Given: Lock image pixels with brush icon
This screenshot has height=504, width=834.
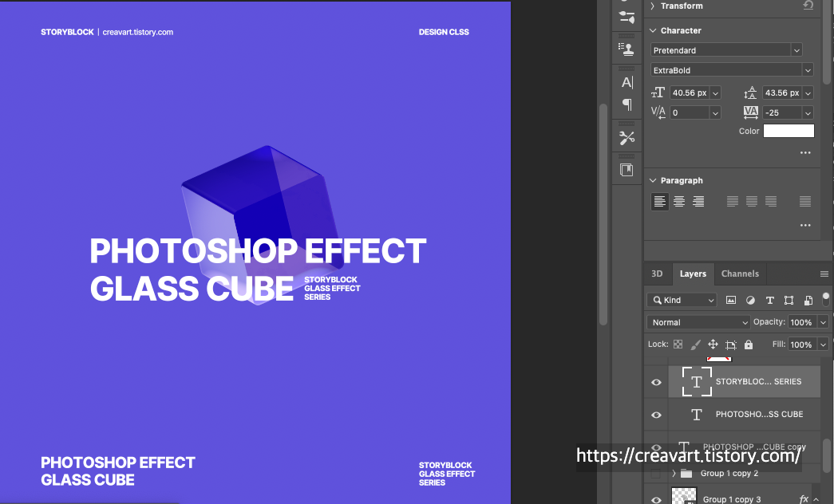Looking at the screenshot, I should tap(695, 345).
